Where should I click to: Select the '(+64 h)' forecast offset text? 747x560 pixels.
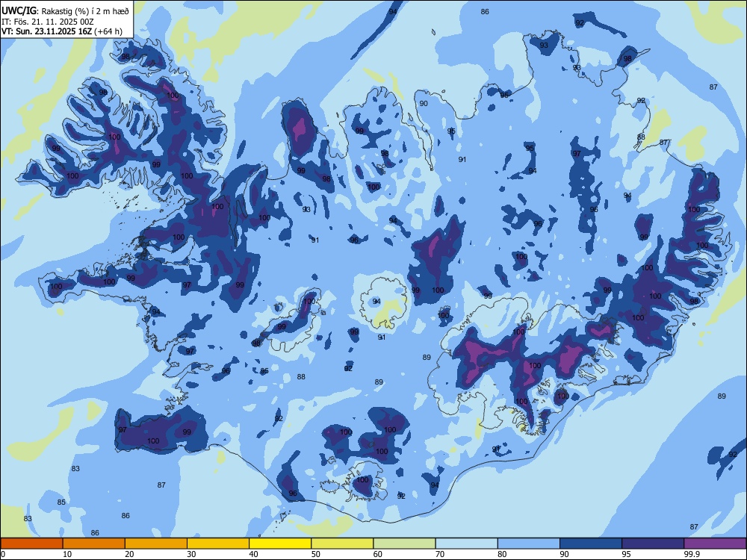pos(108,31)
